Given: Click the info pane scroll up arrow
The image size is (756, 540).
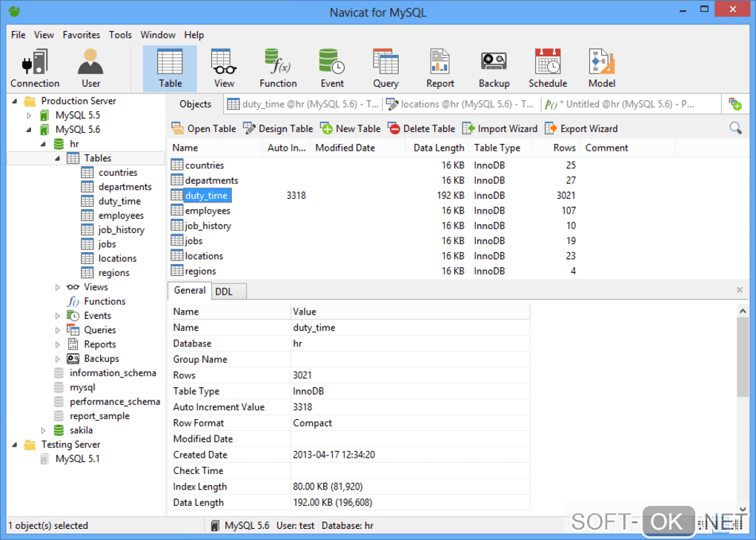Looking at the screenshot, I should (x=743, y=311).
